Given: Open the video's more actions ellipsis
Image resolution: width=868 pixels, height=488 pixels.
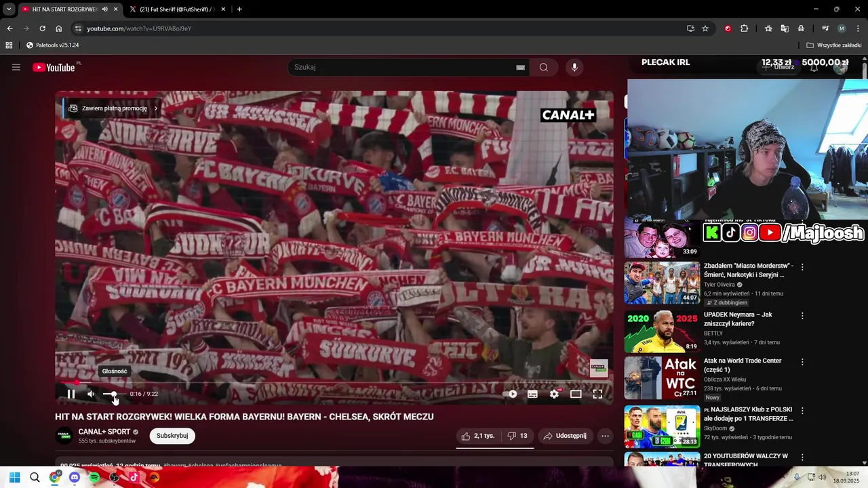Looking at the screenshot, I should pyautogui.click(x=606, y=436).
